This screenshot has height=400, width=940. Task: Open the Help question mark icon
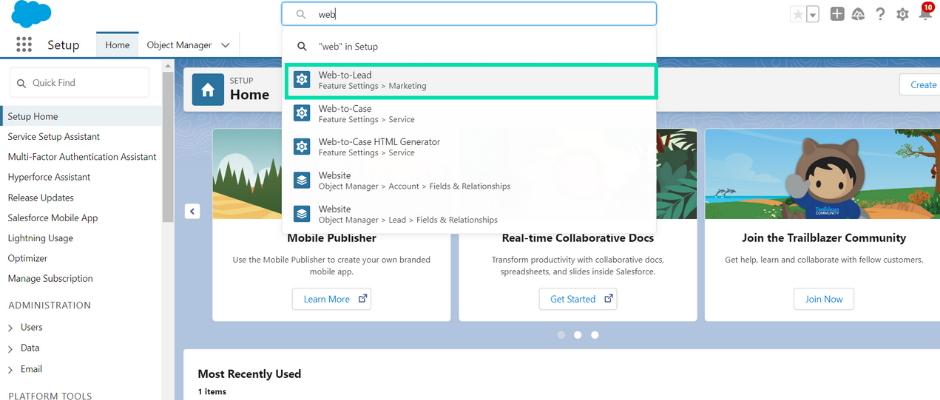(880, 14)
